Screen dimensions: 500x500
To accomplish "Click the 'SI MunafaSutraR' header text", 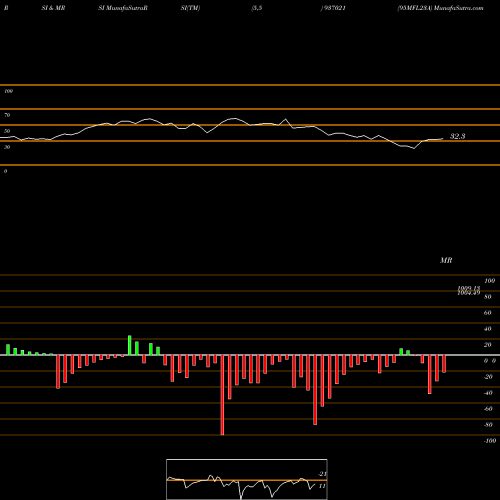I will coord(123,8).
